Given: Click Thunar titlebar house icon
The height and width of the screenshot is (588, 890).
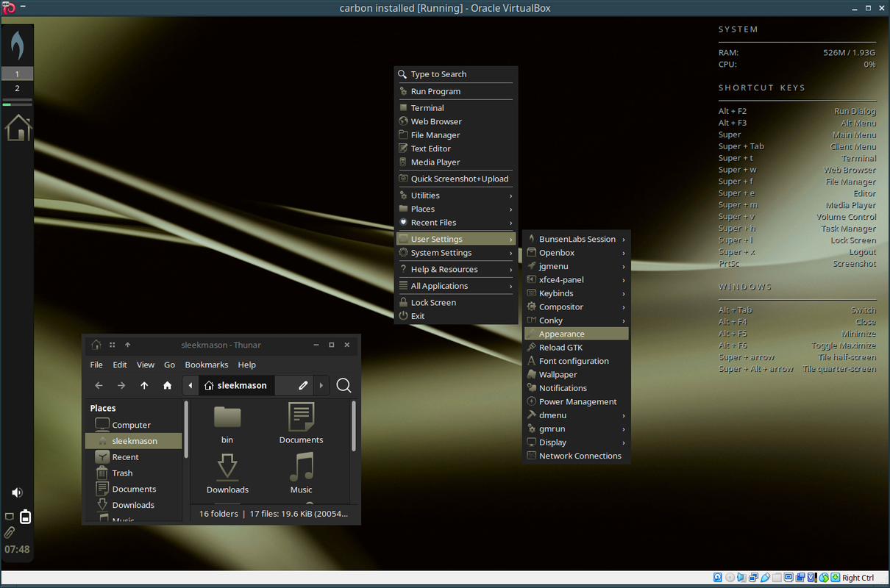Looking at the screenshot, I should [x=96, y=345].
